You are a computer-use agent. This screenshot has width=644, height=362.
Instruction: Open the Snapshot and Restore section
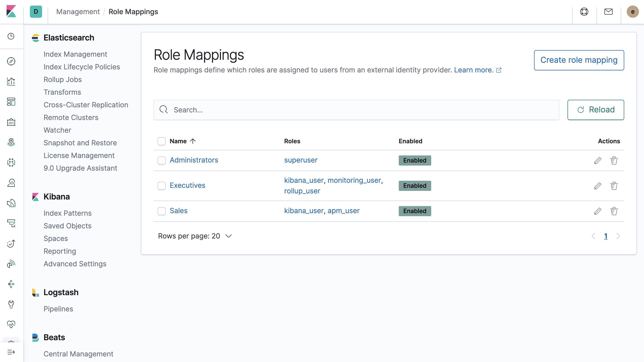[x=80, y=143]
